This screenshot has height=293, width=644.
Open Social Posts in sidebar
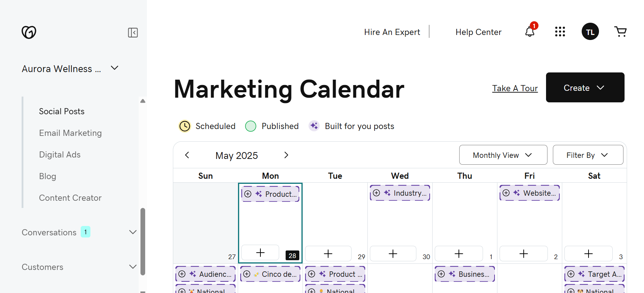[x=62, y=111]
